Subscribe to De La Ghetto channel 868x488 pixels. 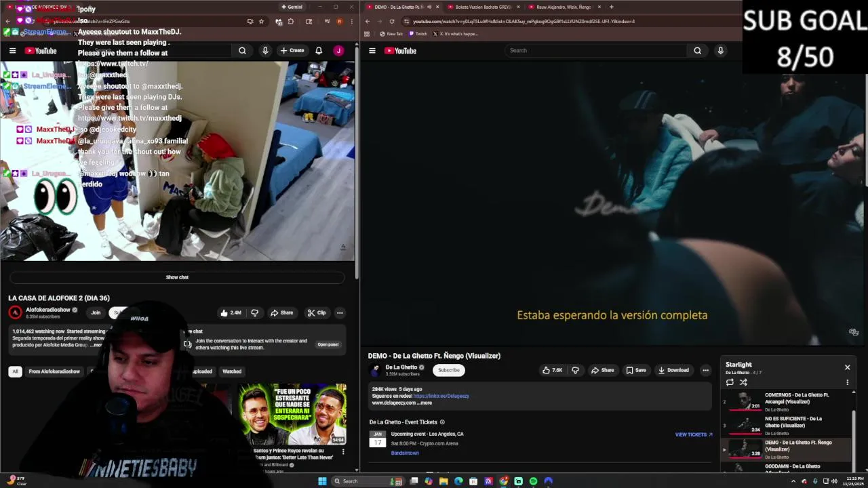[448, 370]
